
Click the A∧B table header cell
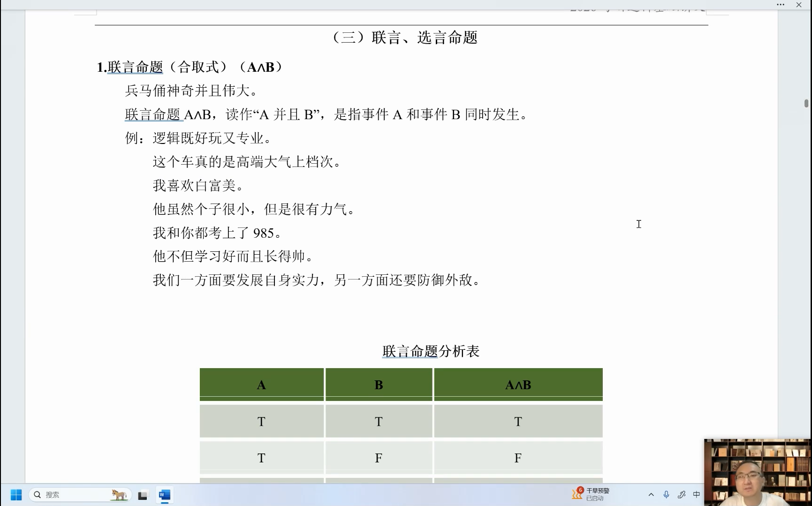[x=518, y=385]
